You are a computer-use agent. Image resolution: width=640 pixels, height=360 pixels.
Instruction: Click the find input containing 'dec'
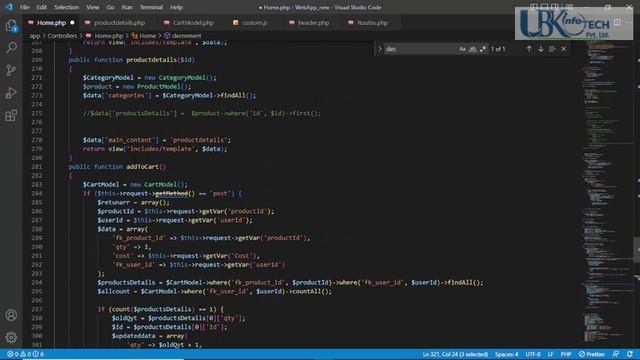(x=420, y=49)
